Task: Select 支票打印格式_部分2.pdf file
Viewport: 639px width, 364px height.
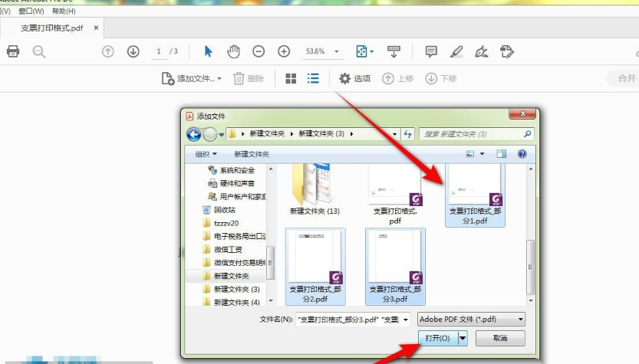Action: [x=315, y=266]
